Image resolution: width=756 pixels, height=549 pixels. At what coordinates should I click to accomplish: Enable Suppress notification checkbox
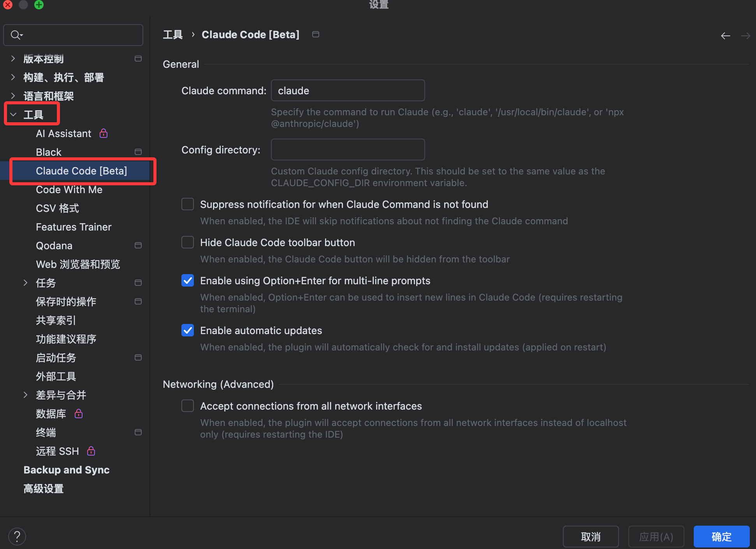click(188, 204)
